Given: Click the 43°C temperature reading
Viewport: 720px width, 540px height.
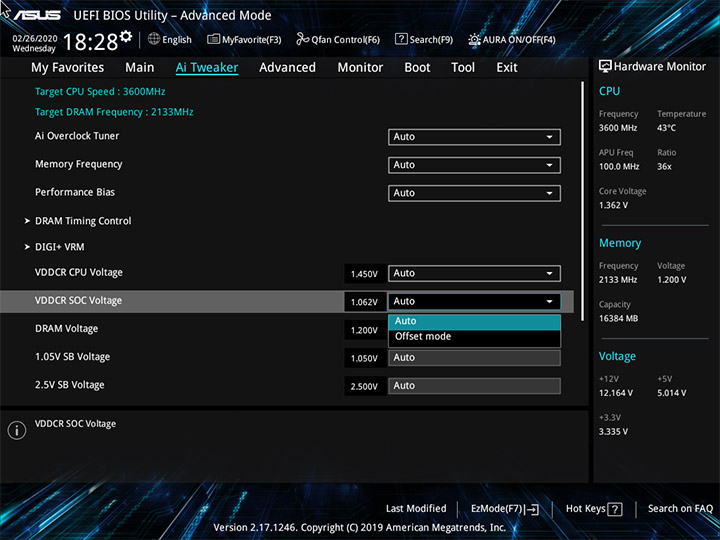Looking at the screenshot, I should point(666,128).
